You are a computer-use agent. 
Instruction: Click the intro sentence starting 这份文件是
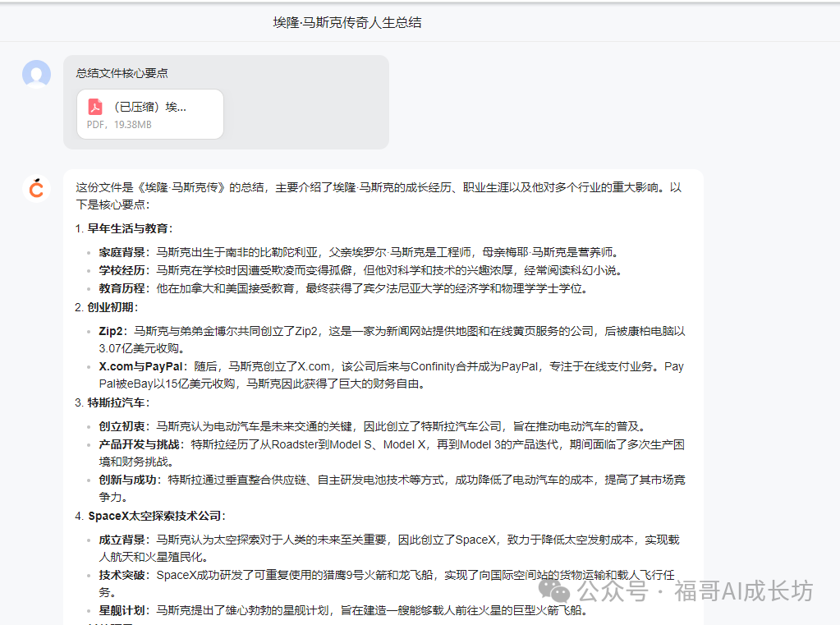point(379,195)
